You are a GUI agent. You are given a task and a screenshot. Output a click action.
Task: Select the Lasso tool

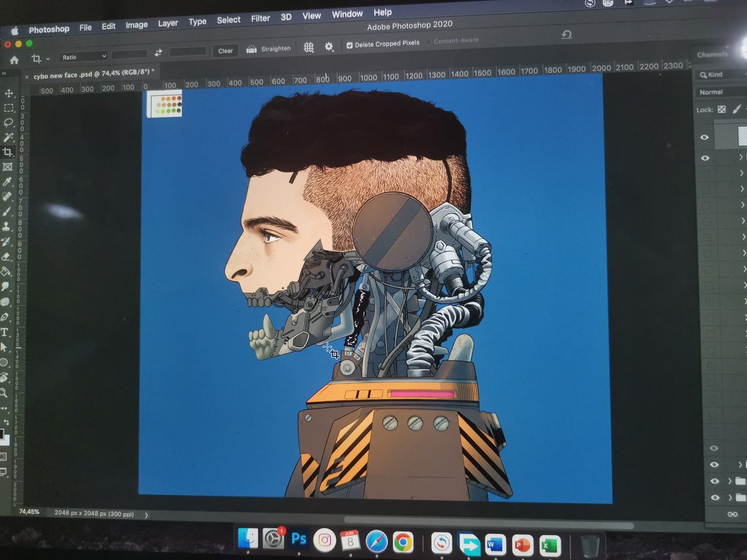[x=9, y=123]
